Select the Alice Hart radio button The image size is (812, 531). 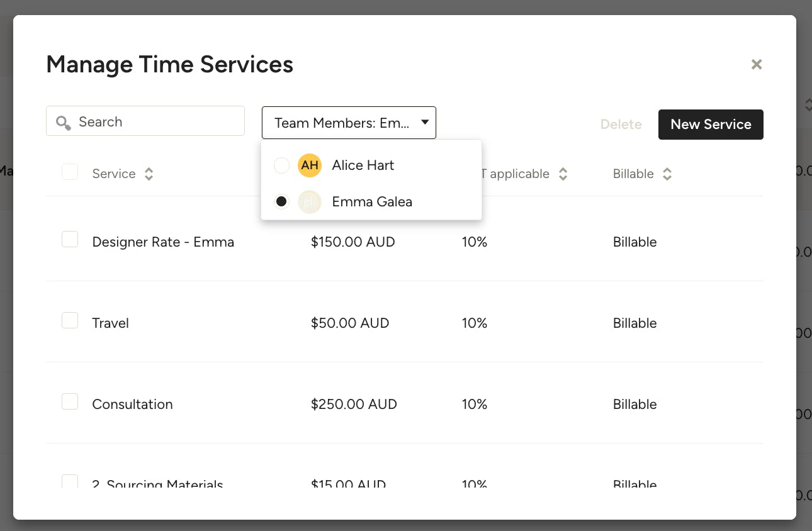[x=281, y=165]
